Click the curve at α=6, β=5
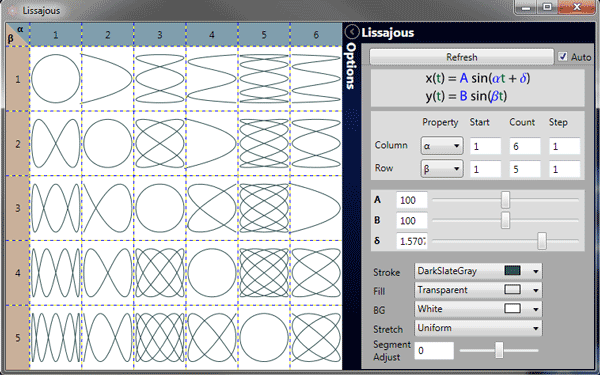The image size is (600, 375). [316, 338]
